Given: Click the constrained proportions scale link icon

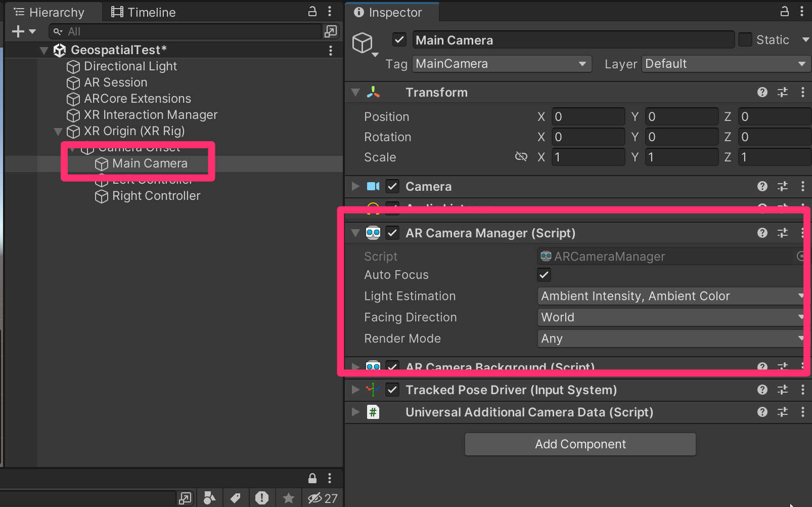Looking at the screenshot, I should (x=521, y=157).
